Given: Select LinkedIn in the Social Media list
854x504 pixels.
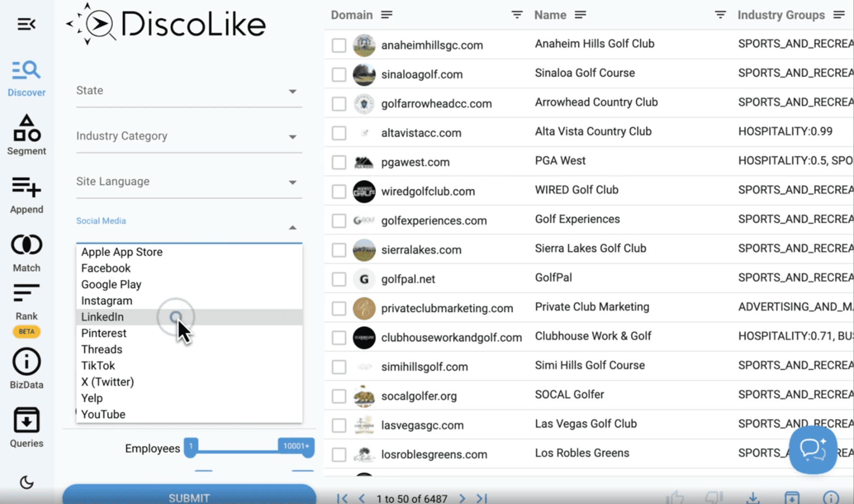Looking at the screenshot, I should (102, 317).
